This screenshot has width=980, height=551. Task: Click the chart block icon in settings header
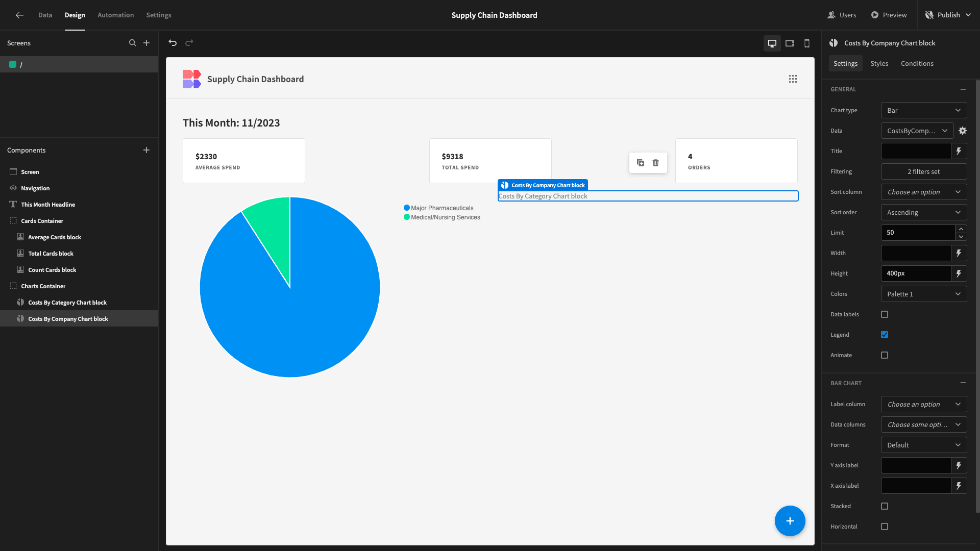[834, 43]
